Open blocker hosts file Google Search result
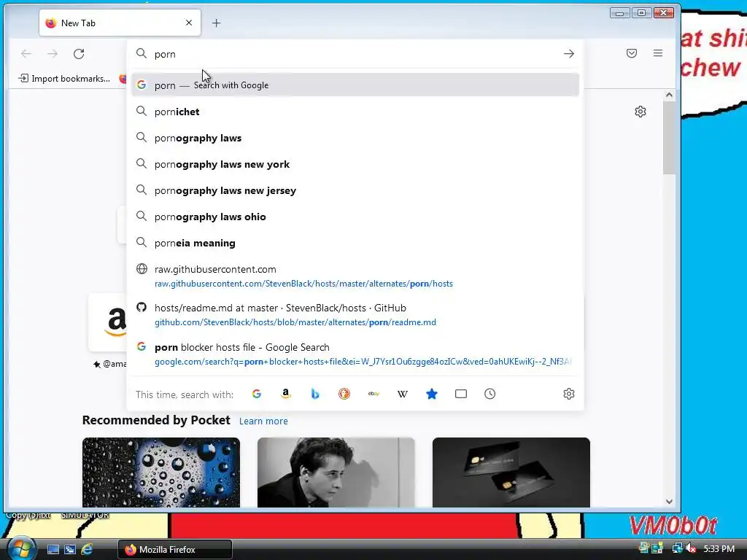 point(355,354)
